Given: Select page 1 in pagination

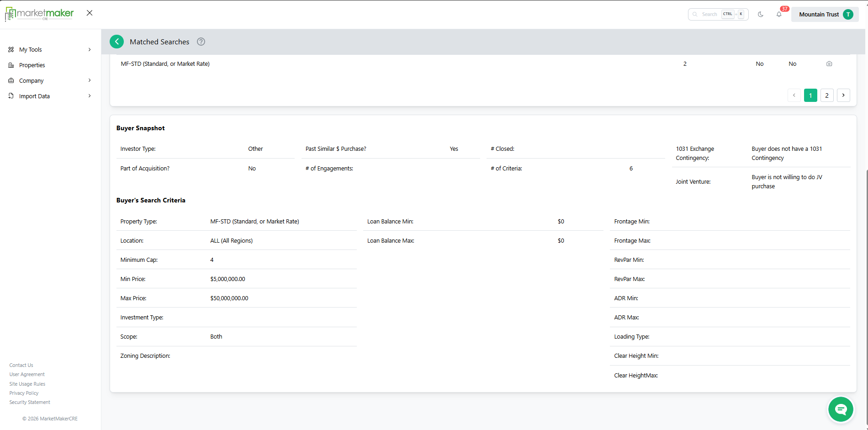Looking at the screenshot, I should point(810,95).
